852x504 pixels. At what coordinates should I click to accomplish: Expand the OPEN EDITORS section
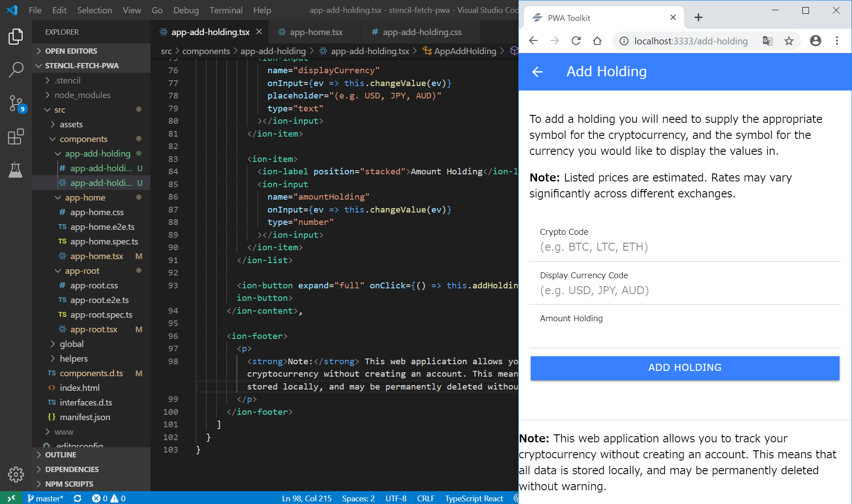point(91,51)
